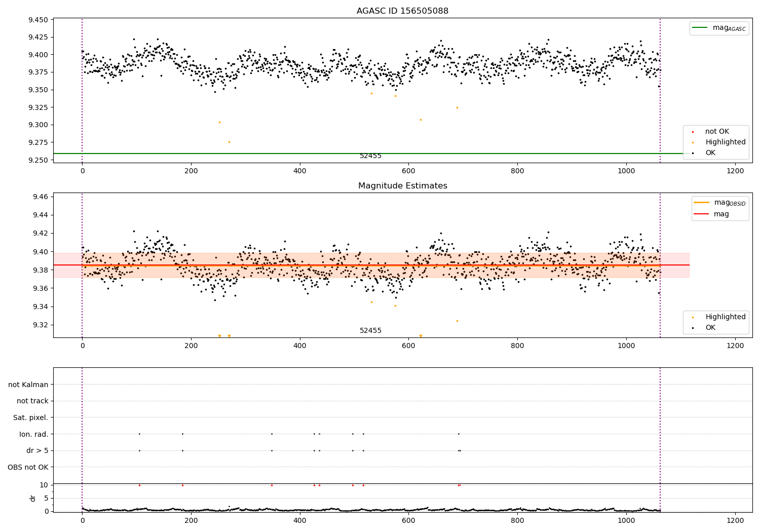Click the 9.34 y-axis tick label
The width and height of the screenshot is (760, 532).
[x=40, y=307]
